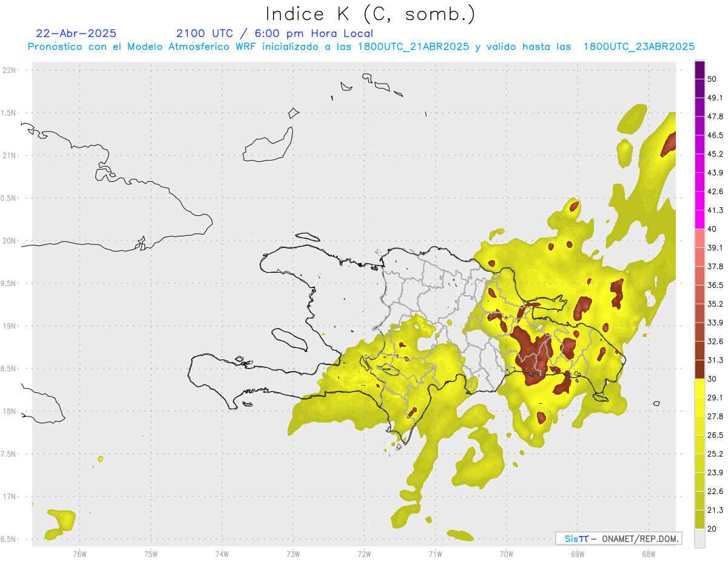The image size is (728, 562).
Task: Click the colorbar value 40
Action: tap(712, 229)
